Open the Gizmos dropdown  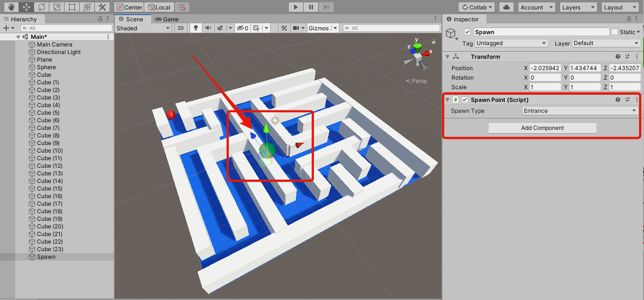coord(322,28)
